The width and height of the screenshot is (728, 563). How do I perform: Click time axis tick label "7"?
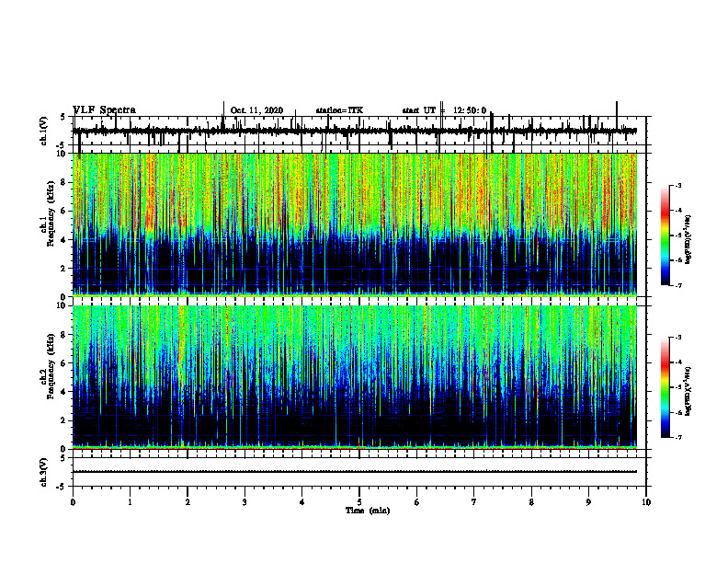[x=474, y=502]
